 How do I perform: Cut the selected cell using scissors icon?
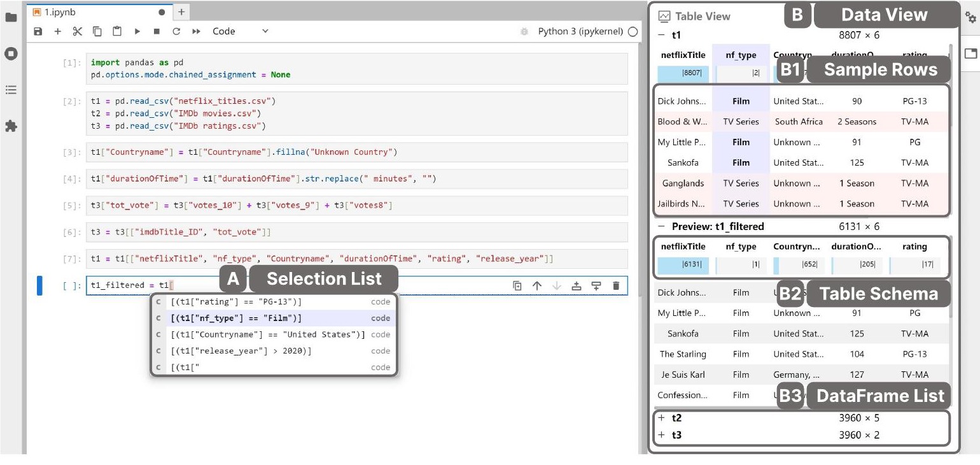pyautogui.click(x=78, y=31)
